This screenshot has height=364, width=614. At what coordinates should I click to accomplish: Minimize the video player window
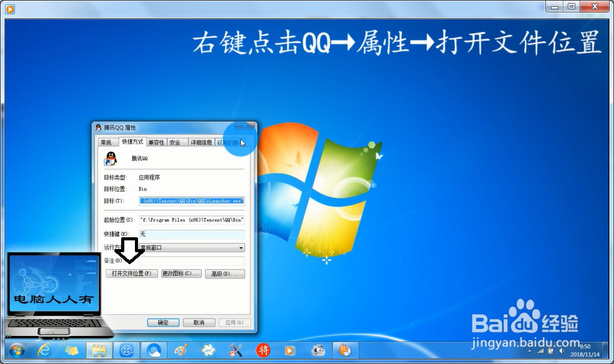pos(555,6)
